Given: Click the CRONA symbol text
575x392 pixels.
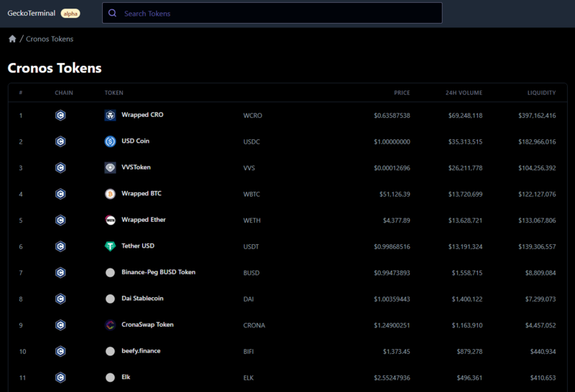Looking at the screenshot, I should click(x=254, y=325).
